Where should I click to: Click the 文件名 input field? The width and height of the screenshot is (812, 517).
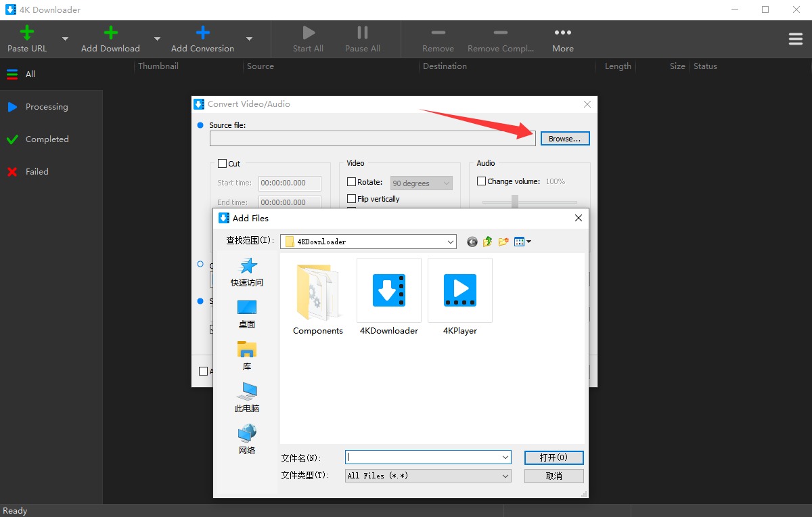click(428, 457)
